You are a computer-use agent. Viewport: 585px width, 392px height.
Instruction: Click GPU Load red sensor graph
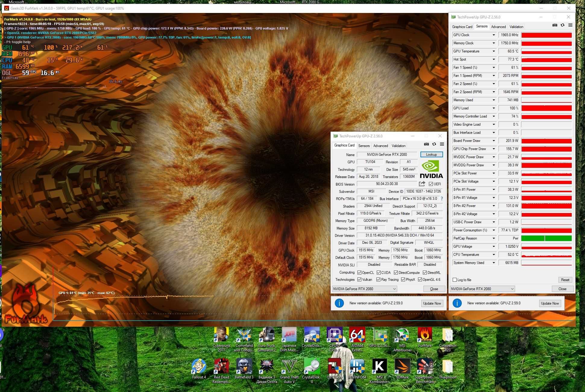point(546,108)
